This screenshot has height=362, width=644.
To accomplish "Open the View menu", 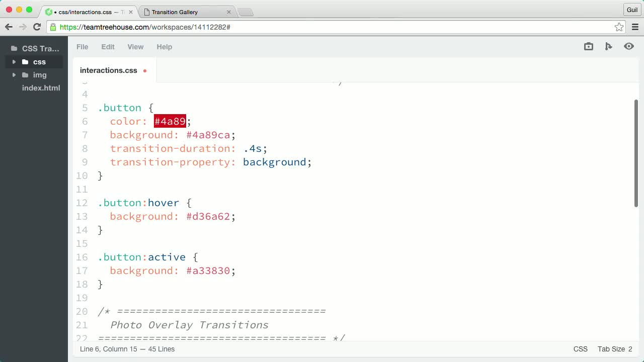I will [135, 47].
